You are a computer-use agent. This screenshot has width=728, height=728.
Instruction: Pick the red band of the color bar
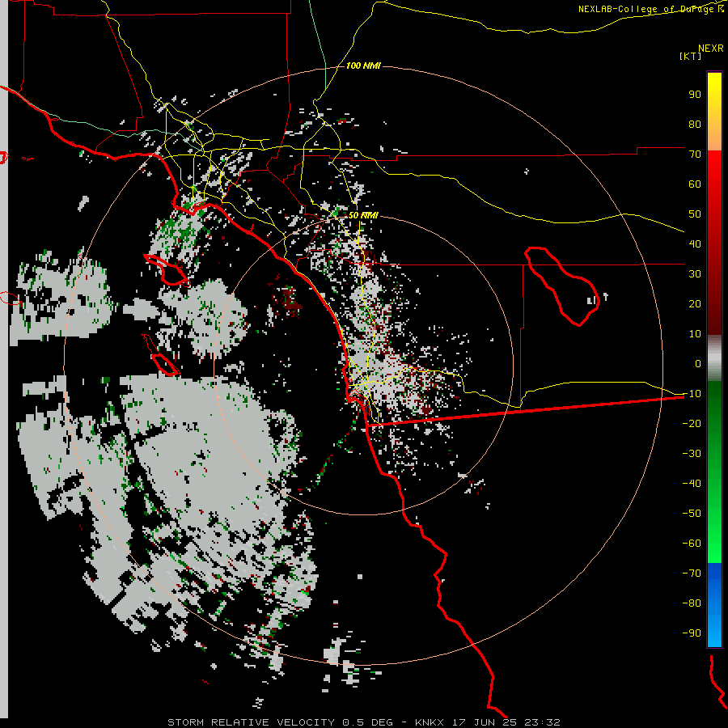click(x=714, y=243)
